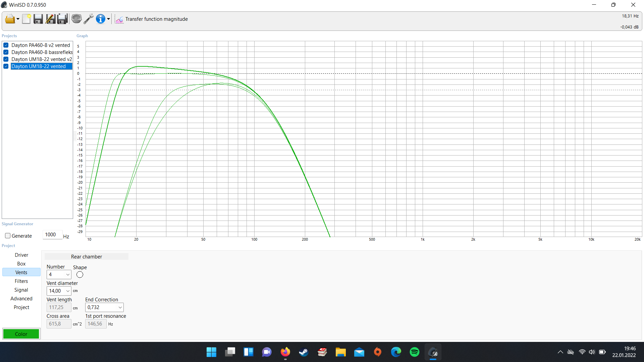This screenshot has height=362, width=644.
Task: Click the 1st port resonance field
Action: pos(96,324)
